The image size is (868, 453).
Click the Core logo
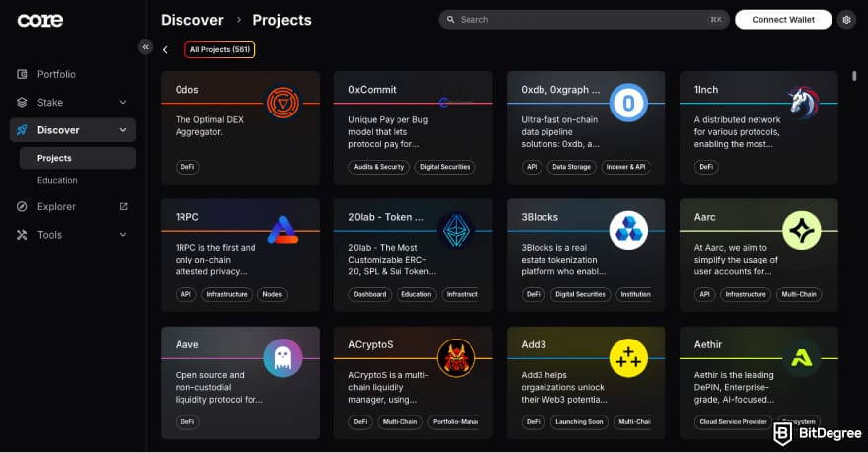coord(39,21)
